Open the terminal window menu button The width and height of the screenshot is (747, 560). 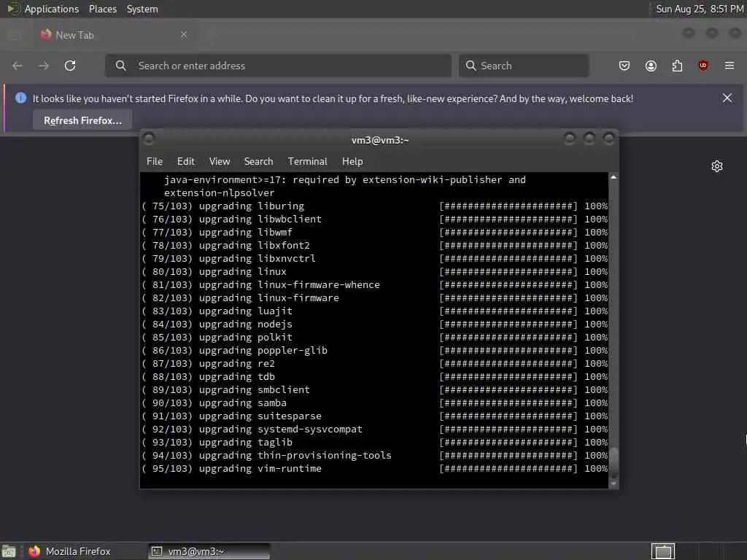tap(149, 139)
